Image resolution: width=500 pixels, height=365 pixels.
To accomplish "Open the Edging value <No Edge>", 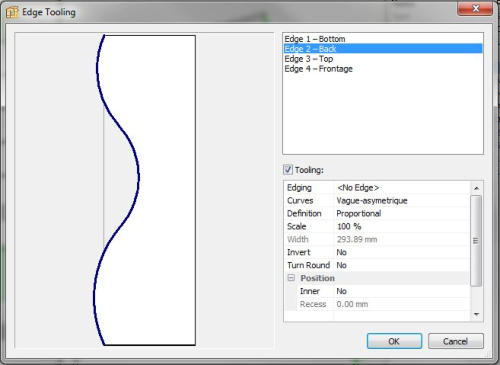I will point(402,188).
